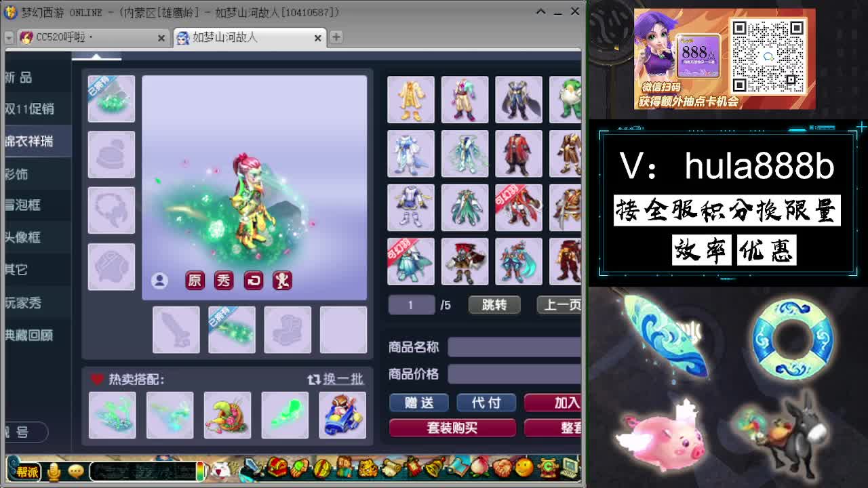Open the smiley face emoticon icon
The width and height of the screenshot is (868, 488).
coord(524,467)
